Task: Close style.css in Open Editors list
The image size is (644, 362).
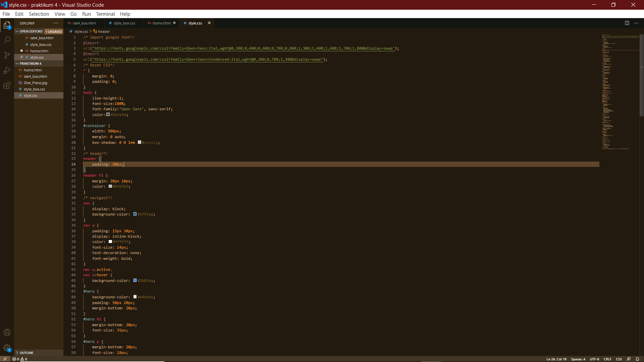Action: [21, 57]
